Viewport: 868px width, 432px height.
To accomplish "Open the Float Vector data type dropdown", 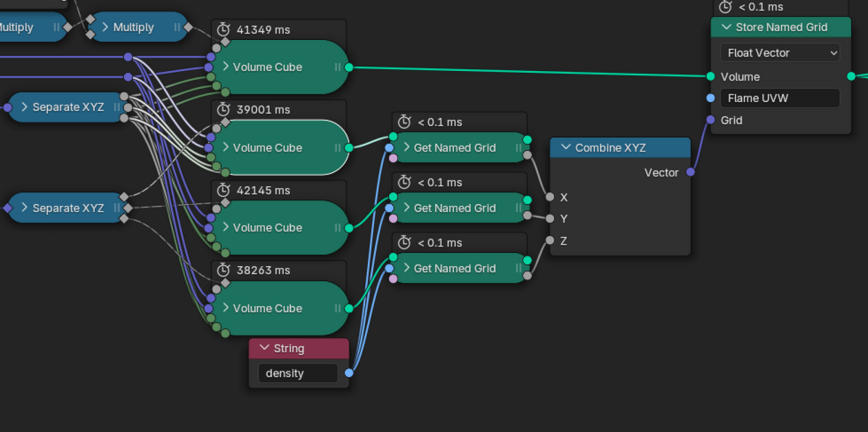I will [x=780, y=52].
